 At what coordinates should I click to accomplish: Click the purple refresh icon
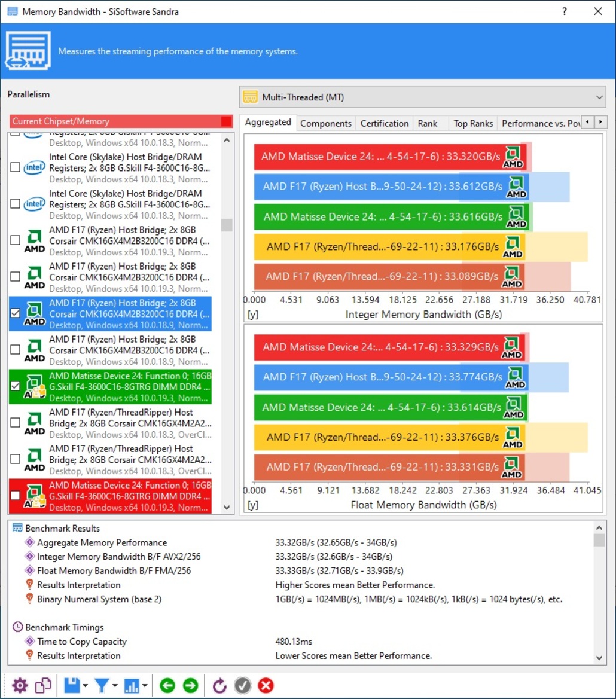tap(219, 686)
